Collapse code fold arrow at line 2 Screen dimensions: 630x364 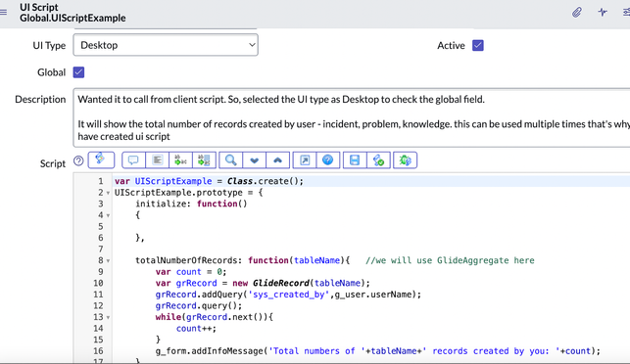(108, 193)
